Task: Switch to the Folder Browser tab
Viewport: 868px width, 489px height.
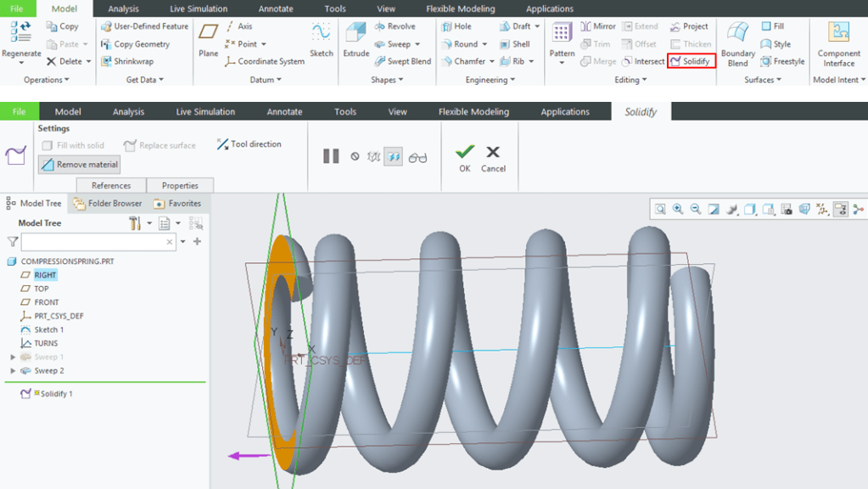Action: tap(107, 204)
